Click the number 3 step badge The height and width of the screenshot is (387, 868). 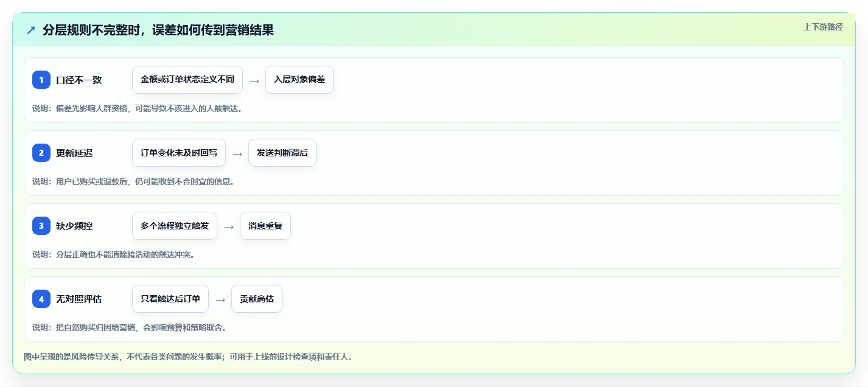coord(41,226)
